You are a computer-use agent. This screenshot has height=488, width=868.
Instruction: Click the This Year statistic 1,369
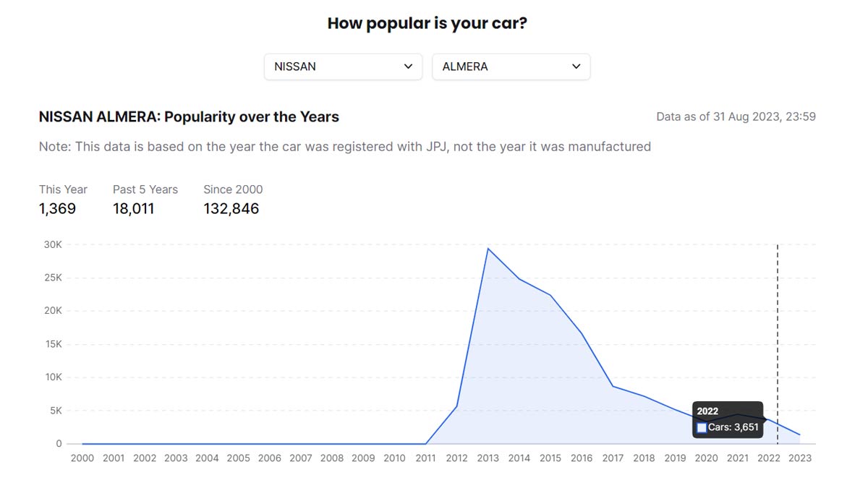pyautogui.click(x=57, y=209)
